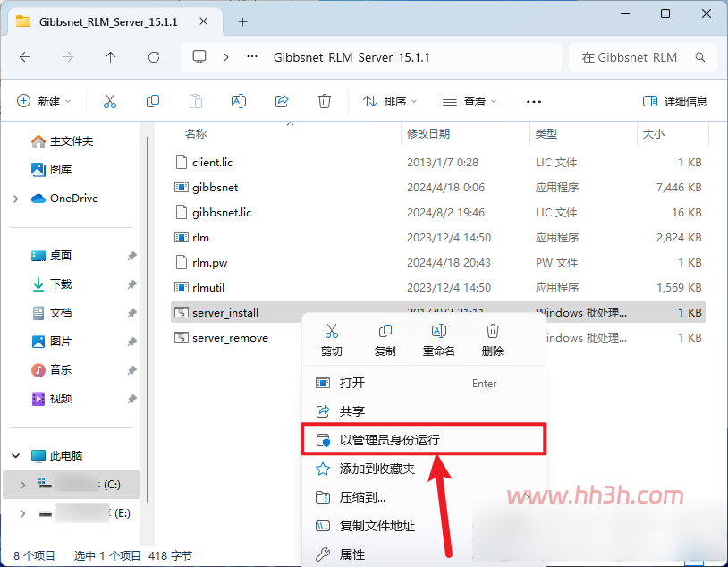Expand the (E:) drive node
The height and width of the screenshot is (567, 728).
22,513
